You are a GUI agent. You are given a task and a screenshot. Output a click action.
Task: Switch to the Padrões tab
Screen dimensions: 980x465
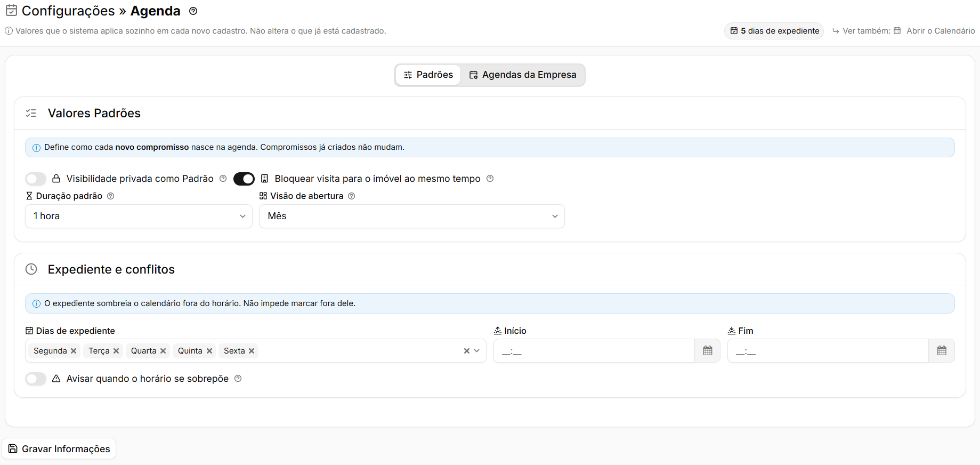[x=428, y=75]
